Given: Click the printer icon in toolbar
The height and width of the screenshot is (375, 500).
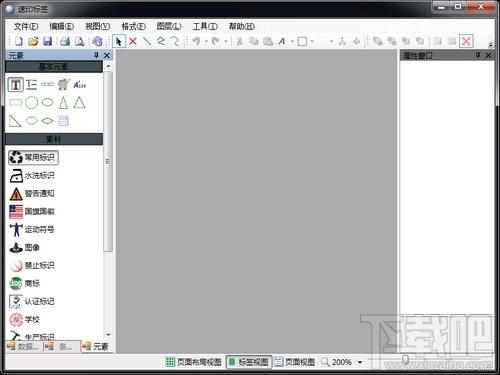Looking at the screenshot, I should [65, 41].
